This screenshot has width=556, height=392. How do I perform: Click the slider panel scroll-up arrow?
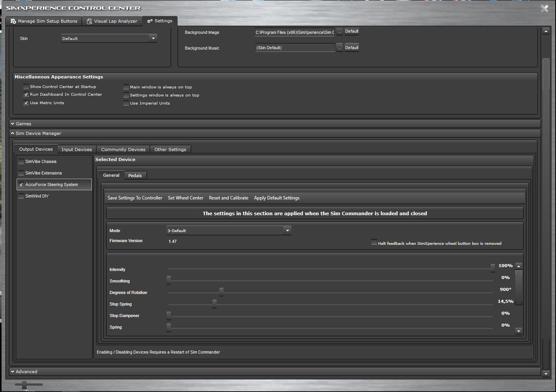pyautogui.click(x=519, y=266)
